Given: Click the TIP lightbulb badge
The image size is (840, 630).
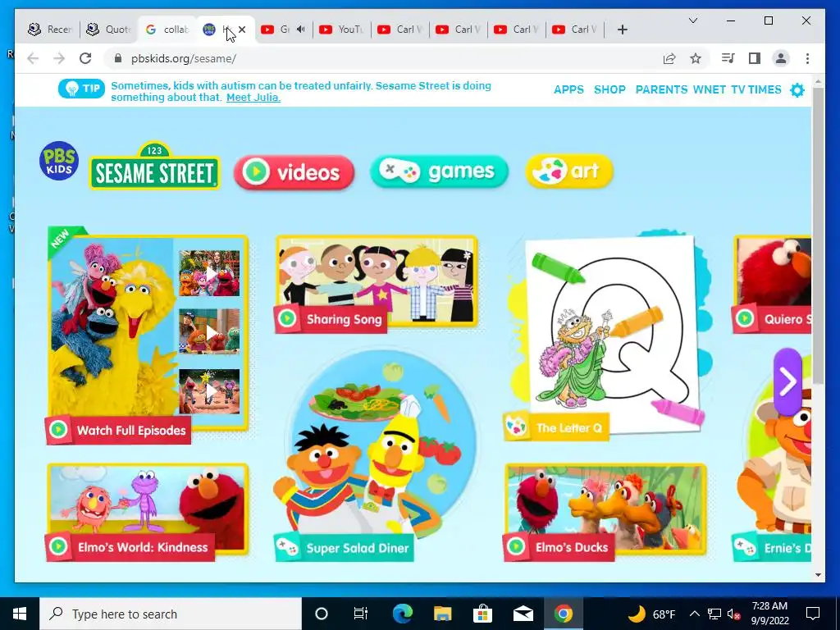Looking at the screenshot, I should click(81, 89).
